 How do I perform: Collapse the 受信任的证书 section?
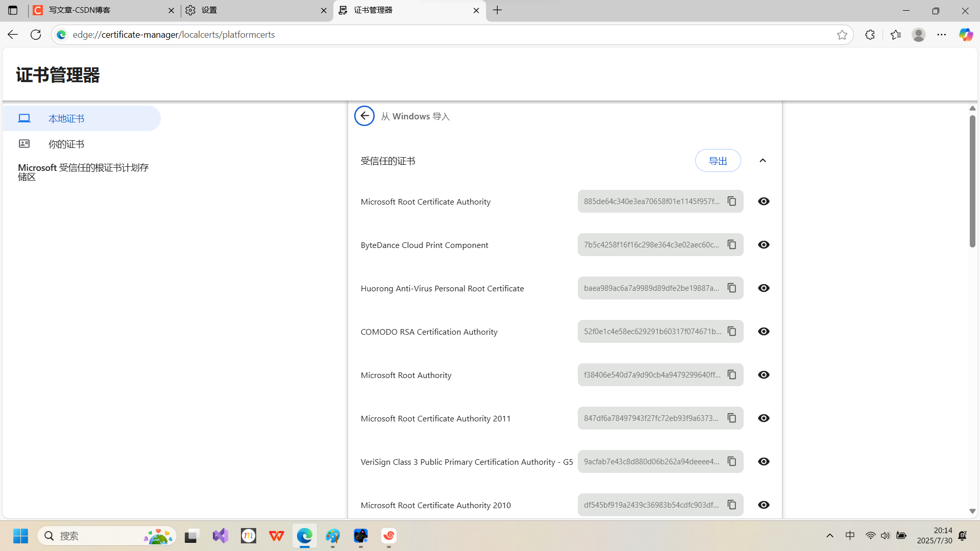click(763, 161)
